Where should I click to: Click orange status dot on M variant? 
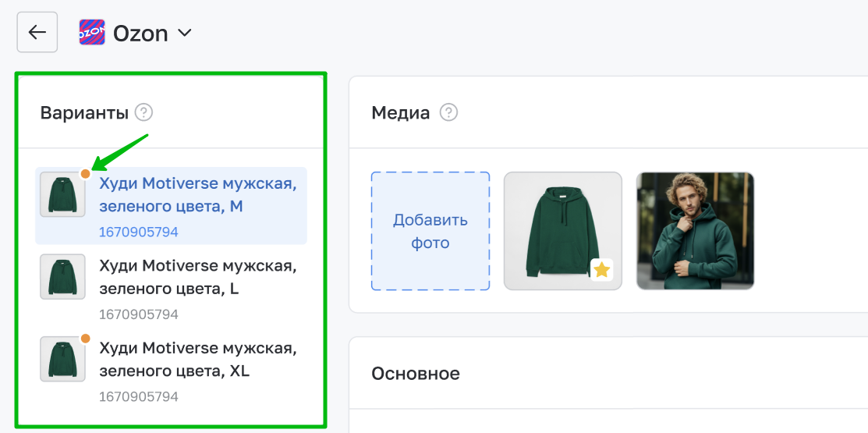pos(85,173)
